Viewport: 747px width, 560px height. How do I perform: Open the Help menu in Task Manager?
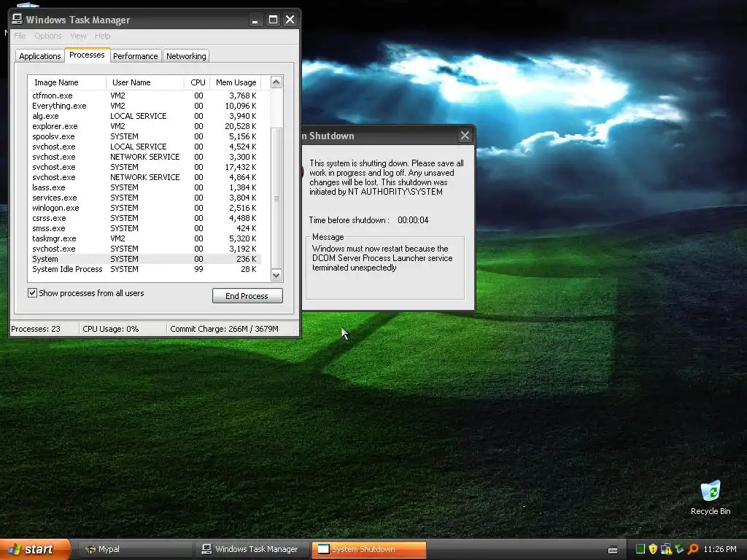point(102,36)
